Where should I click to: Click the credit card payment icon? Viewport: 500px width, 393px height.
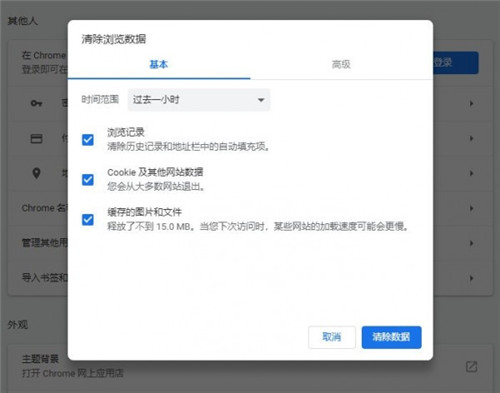(36, 138)
